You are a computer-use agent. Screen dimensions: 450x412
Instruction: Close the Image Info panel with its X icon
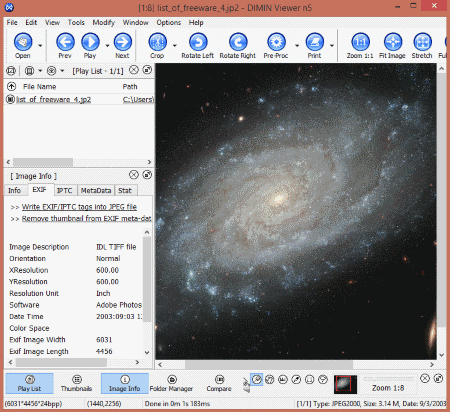coord(134,175)
